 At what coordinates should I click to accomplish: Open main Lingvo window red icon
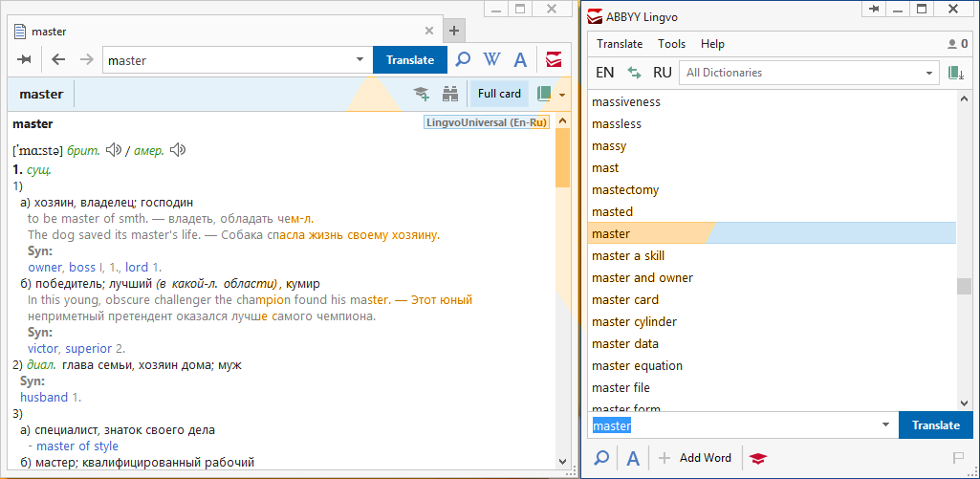pos(554,60)
